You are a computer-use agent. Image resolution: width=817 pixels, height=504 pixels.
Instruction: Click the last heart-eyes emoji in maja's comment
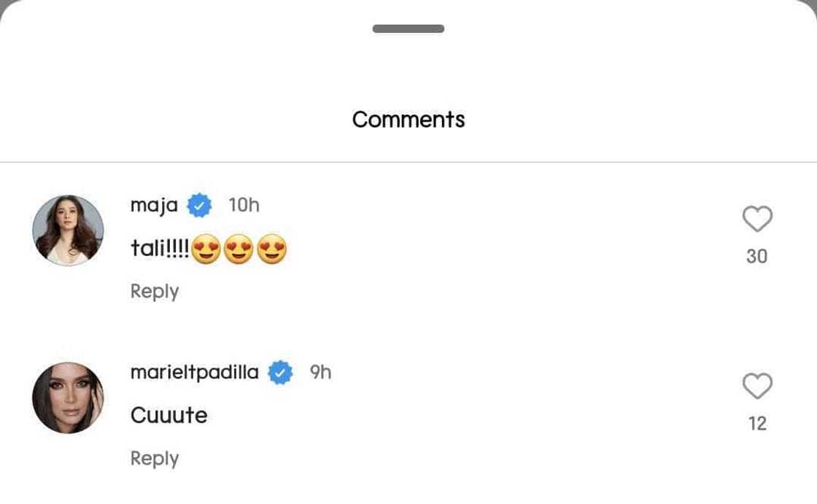pos(272,250)
